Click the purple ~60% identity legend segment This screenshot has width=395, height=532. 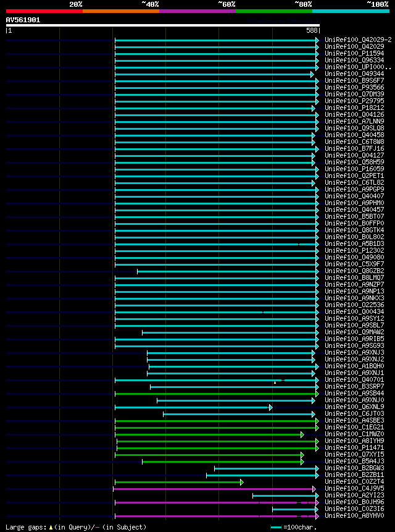[x=197, y=11]
